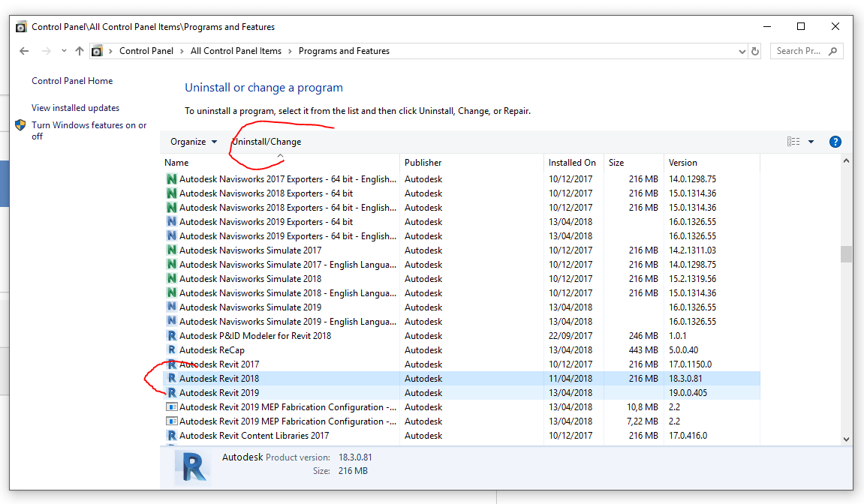864x504 pixels.
Task: Open Control Panel Home link
Action: 72,81
